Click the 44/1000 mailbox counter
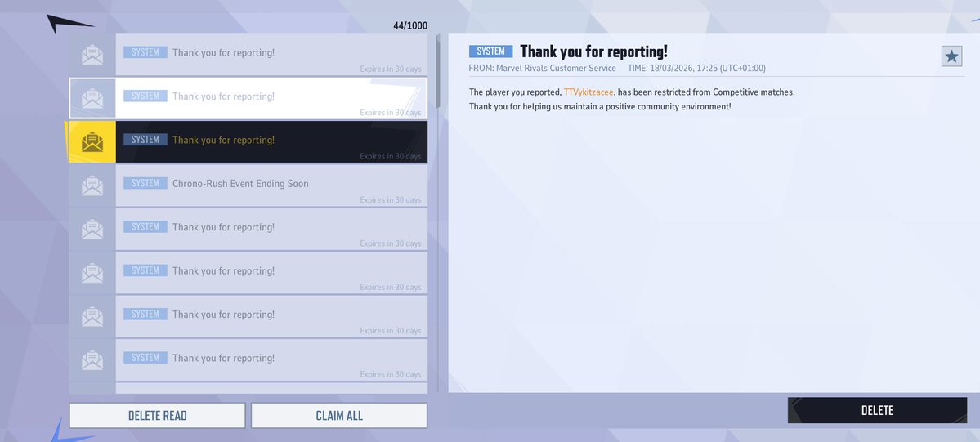This screenshot has width=980, height=442. point(410,25)
